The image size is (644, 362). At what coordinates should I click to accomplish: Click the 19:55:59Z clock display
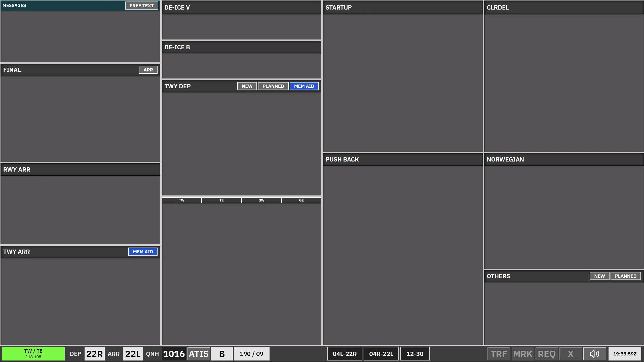pyautogui.click(x=625, y=354)
